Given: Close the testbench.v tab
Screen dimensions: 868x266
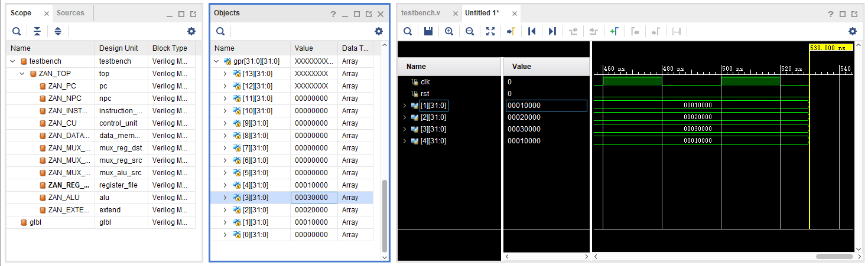Looking at the screenshot, I should [454, 13].
